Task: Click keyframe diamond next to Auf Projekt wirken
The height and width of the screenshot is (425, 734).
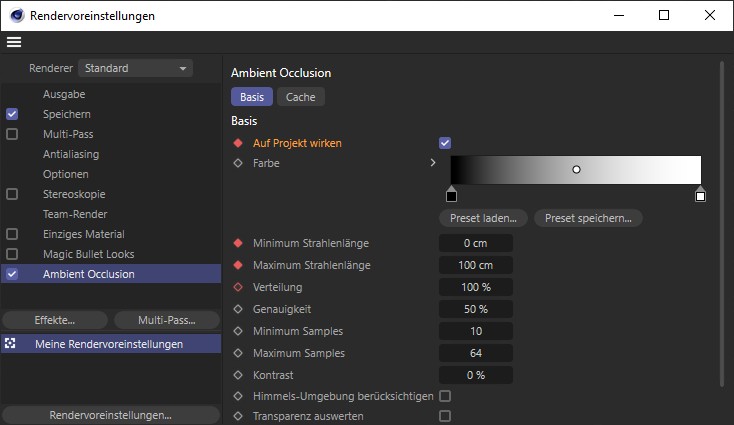Action: 238,143
